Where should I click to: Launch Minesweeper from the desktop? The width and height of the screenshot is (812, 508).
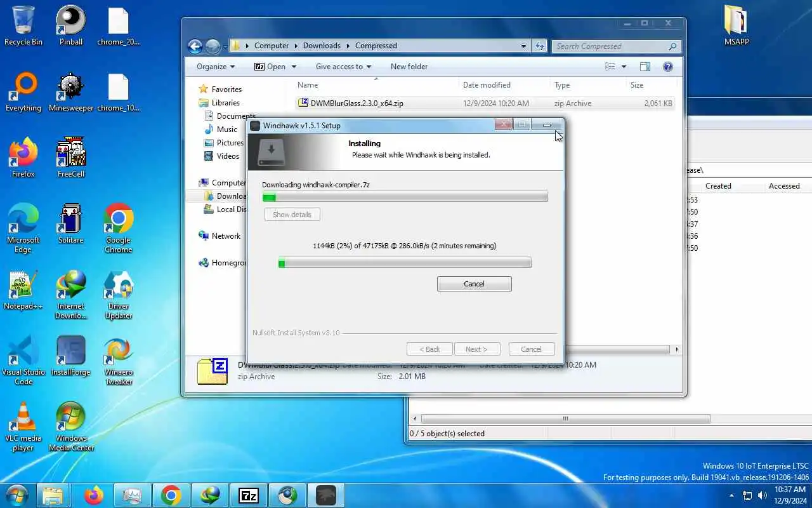point(71,91)
